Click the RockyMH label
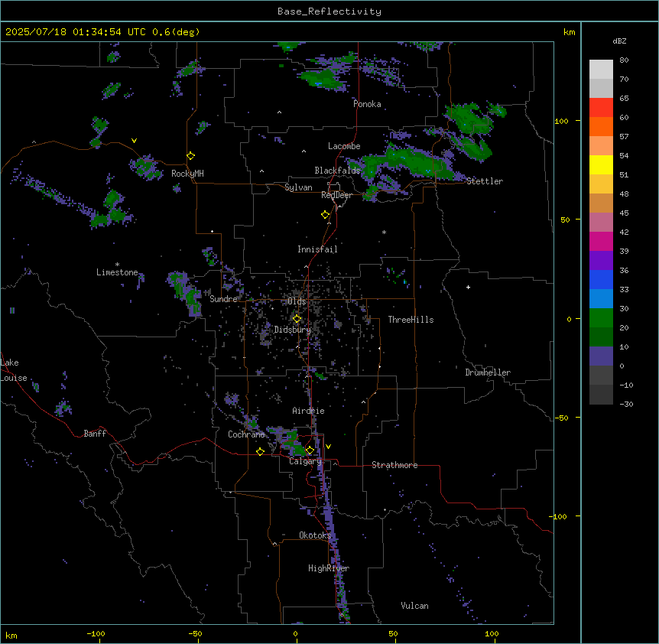 pos(187,174)
